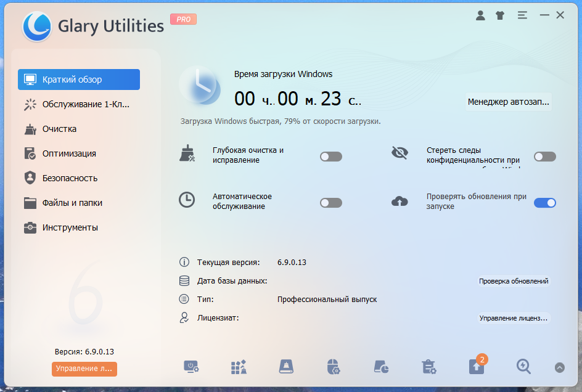Open registry cleaner grid-broom icon

[x=239, y=367]
